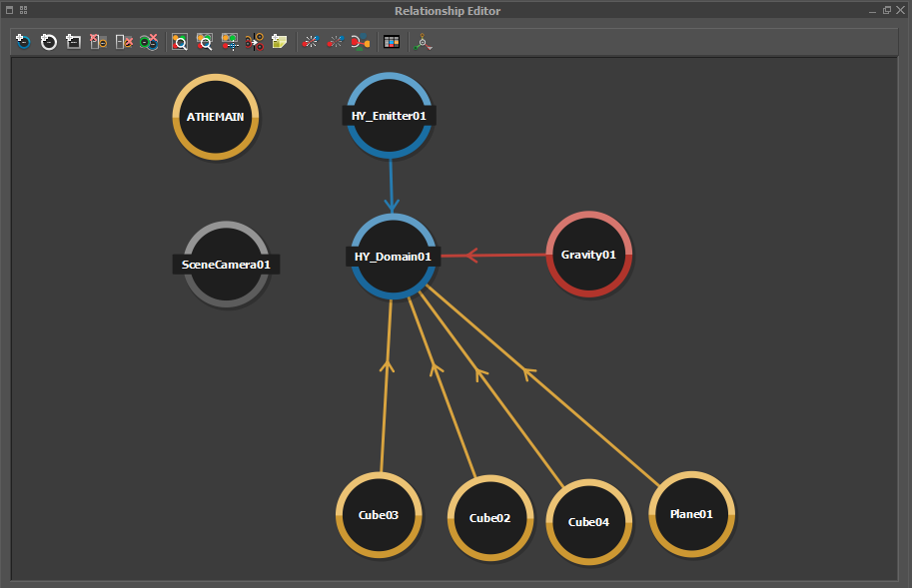Open the axis icon dropdown in toolbar
This screenshot has width=912, height=588.
425,43
